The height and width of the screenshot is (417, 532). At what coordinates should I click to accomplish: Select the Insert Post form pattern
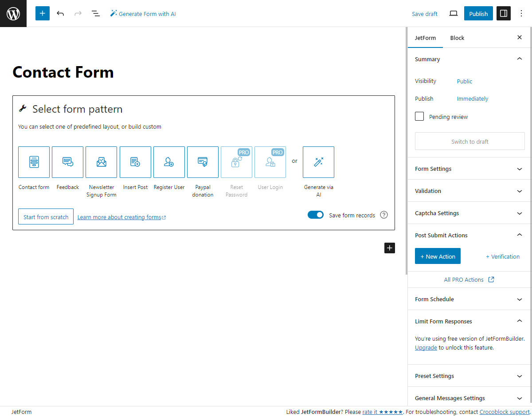tap(135, 162)
